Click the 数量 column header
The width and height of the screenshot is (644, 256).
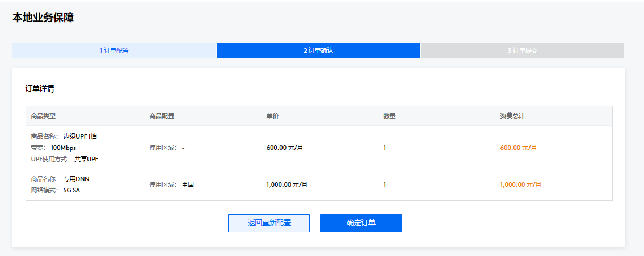[389, 116]
